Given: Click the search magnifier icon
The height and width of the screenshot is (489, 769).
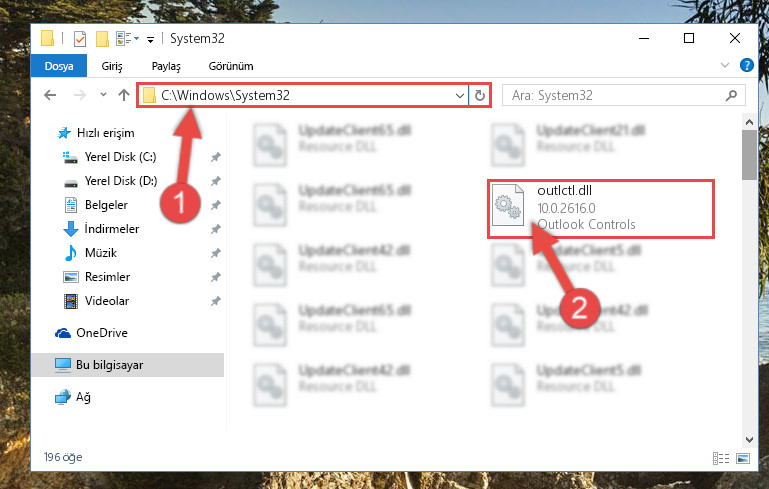Looking at the screenshot, I should (731, 95).
